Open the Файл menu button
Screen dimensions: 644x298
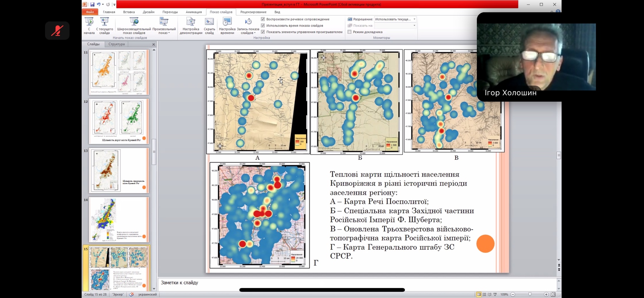pyautogui.click(x=90, y=12)
